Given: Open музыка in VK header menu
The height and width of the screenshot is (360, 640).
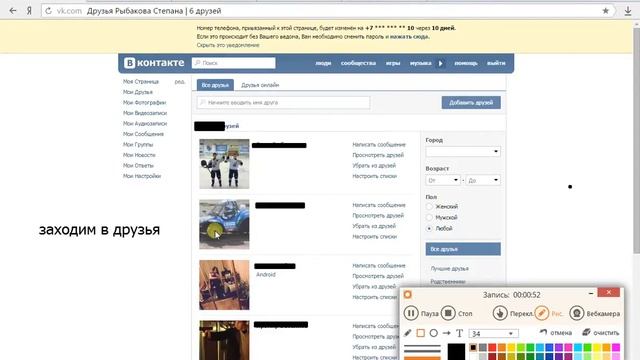Looking at the screenshot, I should click(420, 63).
